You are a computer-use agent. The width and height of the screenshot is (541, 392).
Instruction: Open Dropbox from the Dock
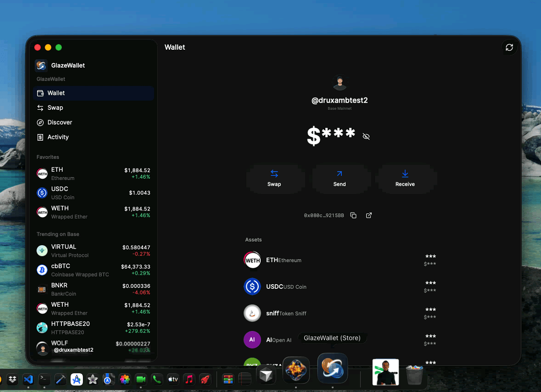tap(12, 380)
